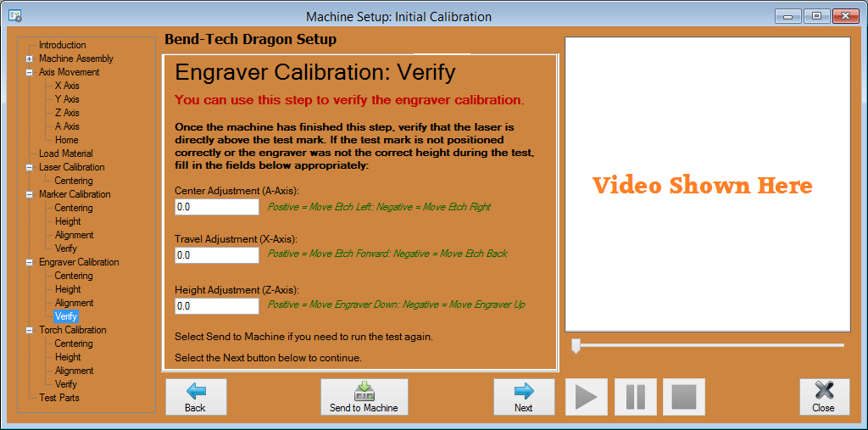Click the video progress slider handle
868x430 pixels.
coord(576,346)
